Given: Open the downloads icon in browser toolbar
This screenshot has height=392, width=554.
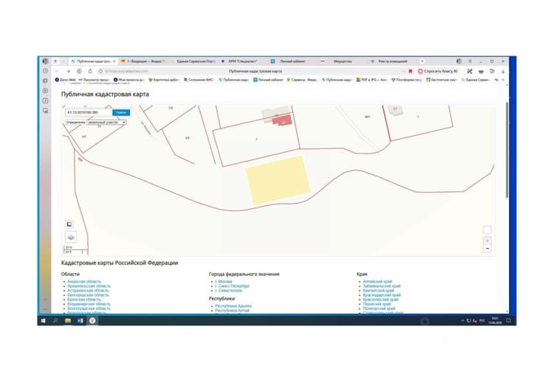Looking at the screenshot, I should (503, 72).
